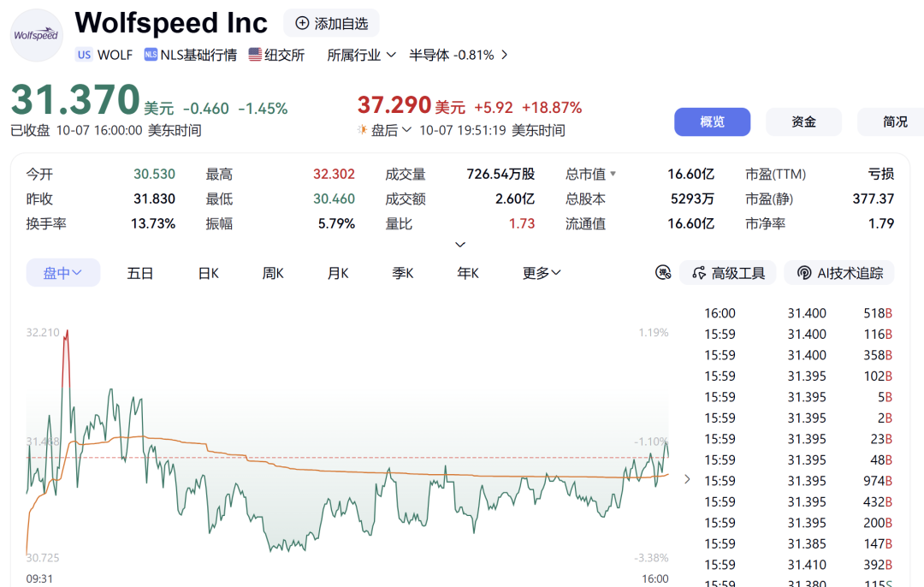
Task: Click the 换手率 value 13.73%
Action: point(152,224)
